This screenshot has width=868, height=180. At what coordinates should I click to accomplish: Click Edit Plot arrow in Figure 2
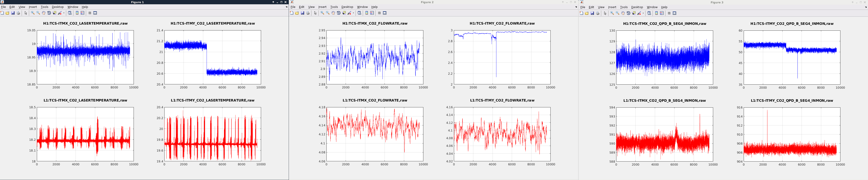(x=315, y=13)
